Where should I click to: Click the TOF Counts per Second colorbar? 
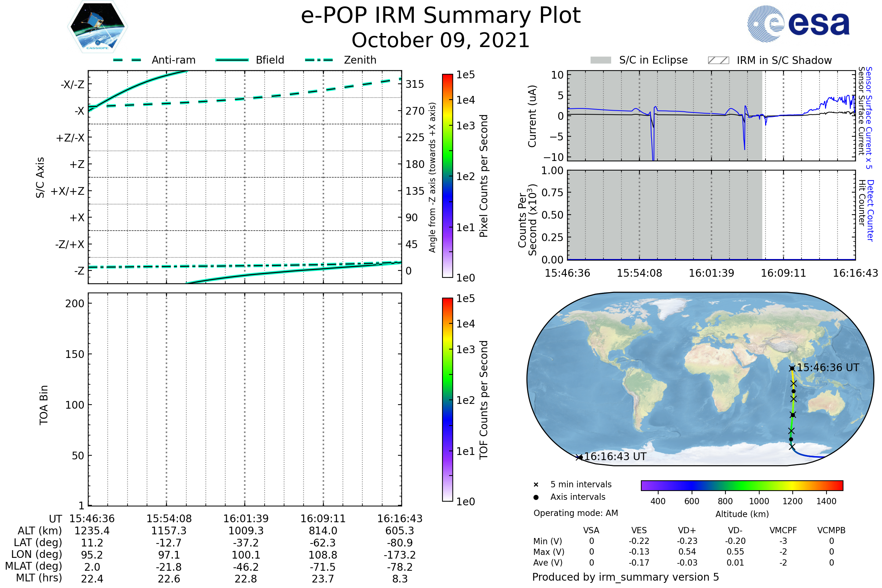tap(447, 400)
